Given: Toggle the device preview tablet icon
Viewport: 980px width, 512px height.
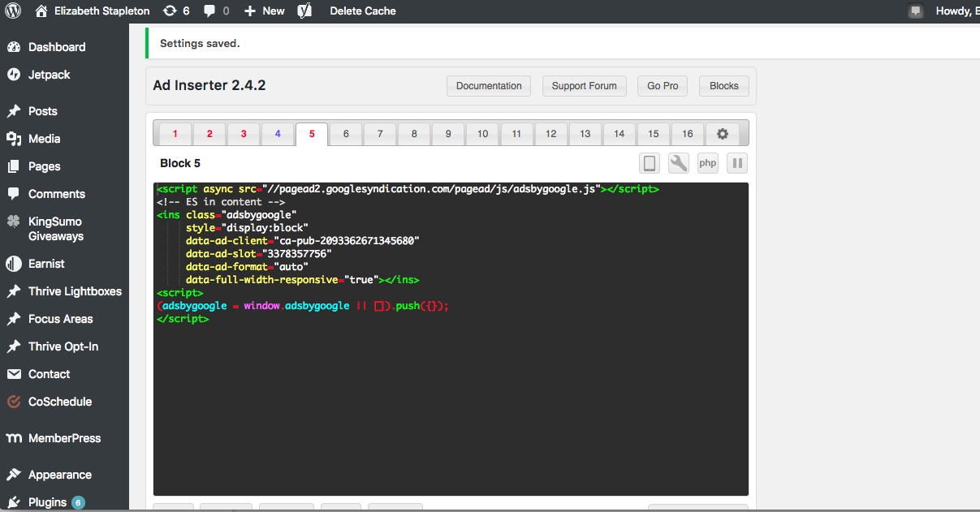Looking at the screenshot, I should pyautogui.click(x=650, y=163).
